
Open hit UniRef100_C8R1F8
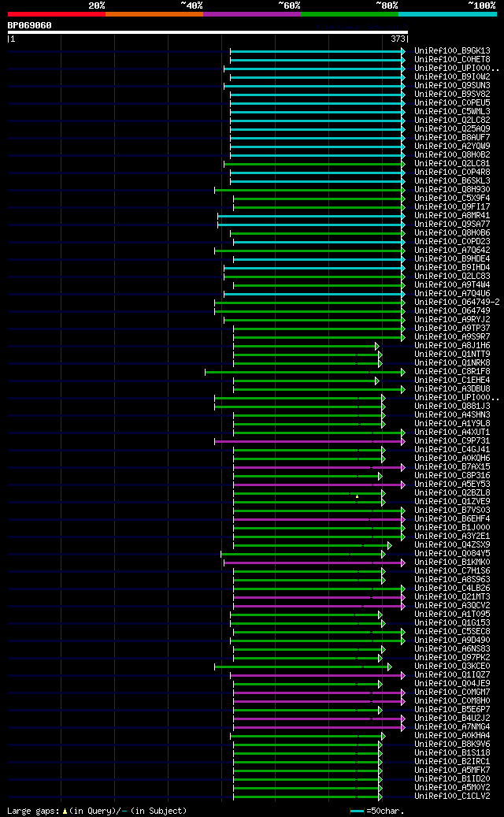click(453, 372)
